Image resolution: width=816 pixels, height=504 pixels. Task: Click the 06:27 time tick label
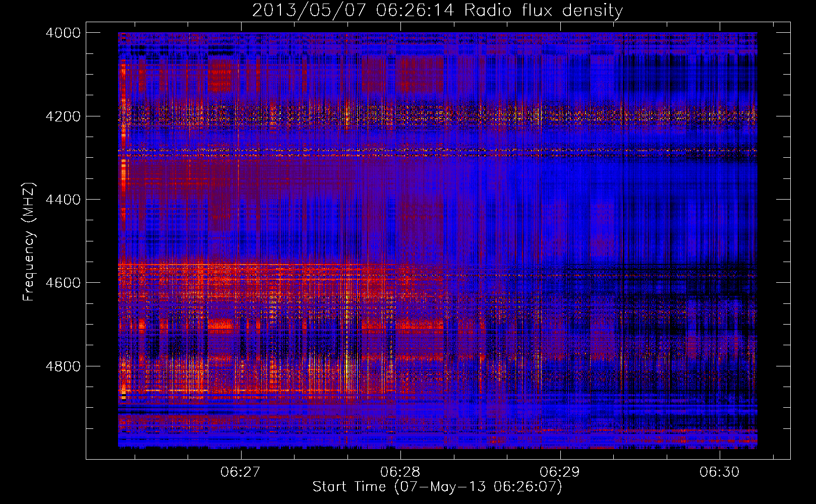click(x=241, y=472)
